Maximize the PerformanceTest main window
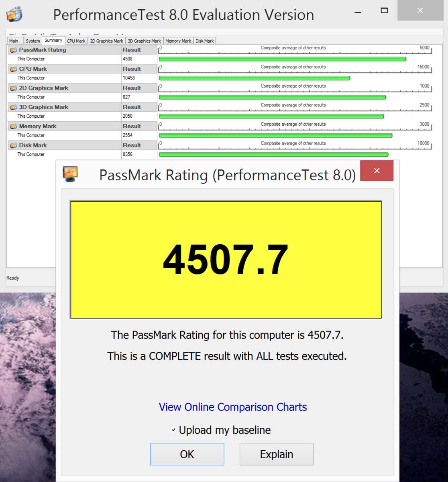 coord(384,11)
